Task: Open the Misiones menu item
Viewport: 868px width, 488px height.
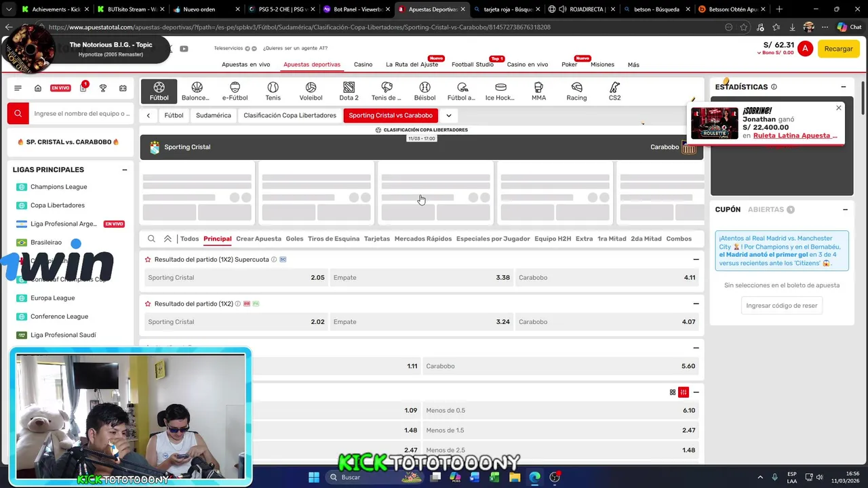Action: click(x=602, y=64)
